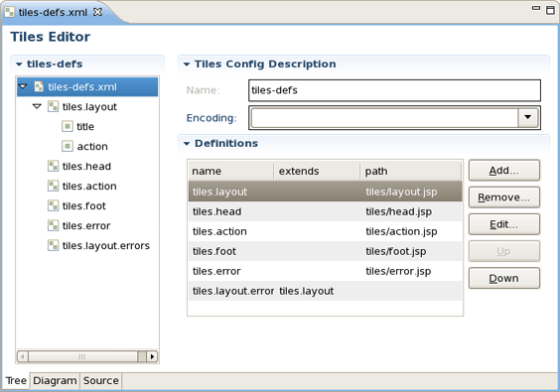Image resolution: width=560 pixels, height=392 pixels.
Task: Click the Name input field
Action: click(394, 90)
